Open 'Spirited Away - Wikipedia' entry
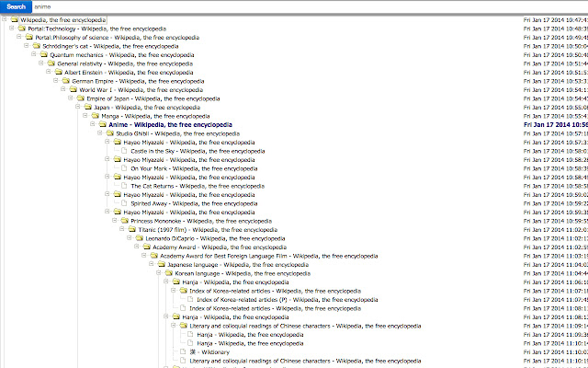Image resolution: width=588 pixels, height=368 pixels. pyautogui.click(x=194, y=203)
